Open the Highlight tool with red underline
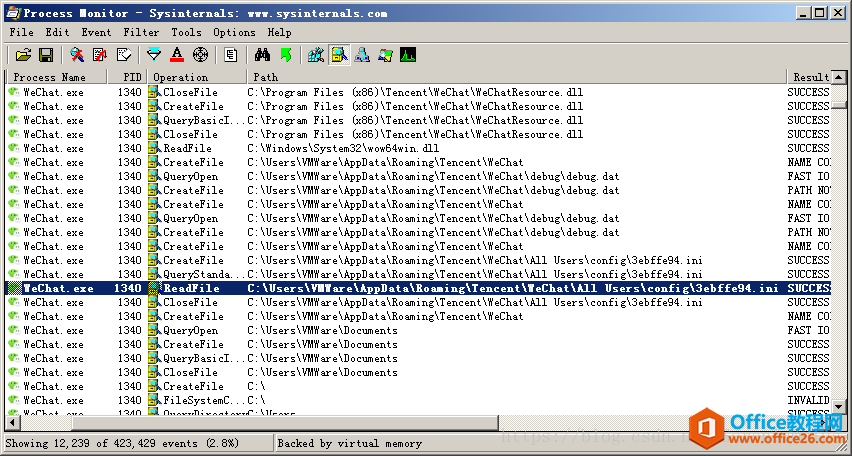This screenshot has height=456, width=852. pos(177,54)
